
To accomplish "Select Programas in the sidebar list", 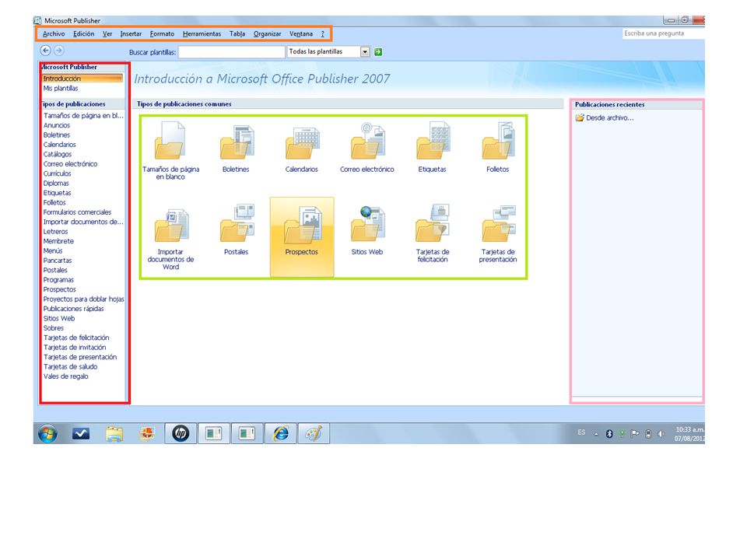I will (58, 280).
